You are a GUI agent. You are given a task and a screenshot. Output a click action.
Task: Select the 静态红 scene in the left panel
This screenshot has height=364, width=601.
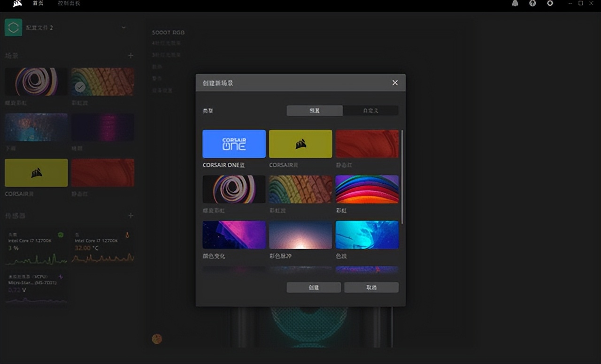point(103,173)
